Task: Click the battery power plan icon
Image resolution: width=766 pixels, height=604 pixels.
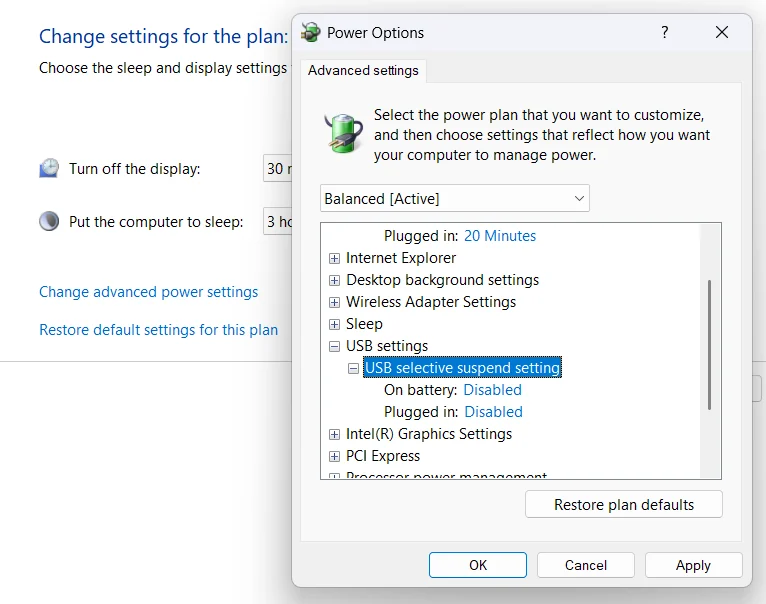Action: [x=344, y=131]
